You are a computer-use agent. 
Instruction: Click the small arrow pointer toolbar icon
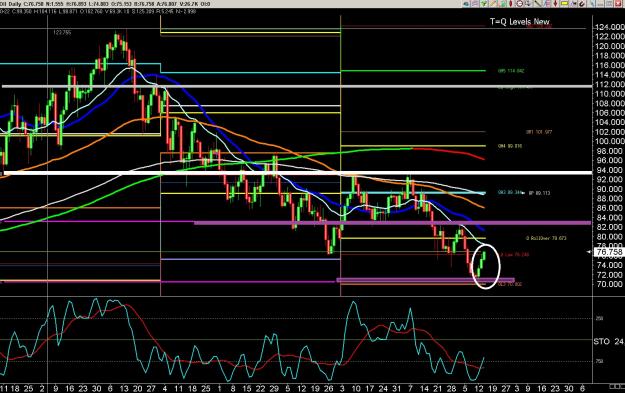(574, 4)
